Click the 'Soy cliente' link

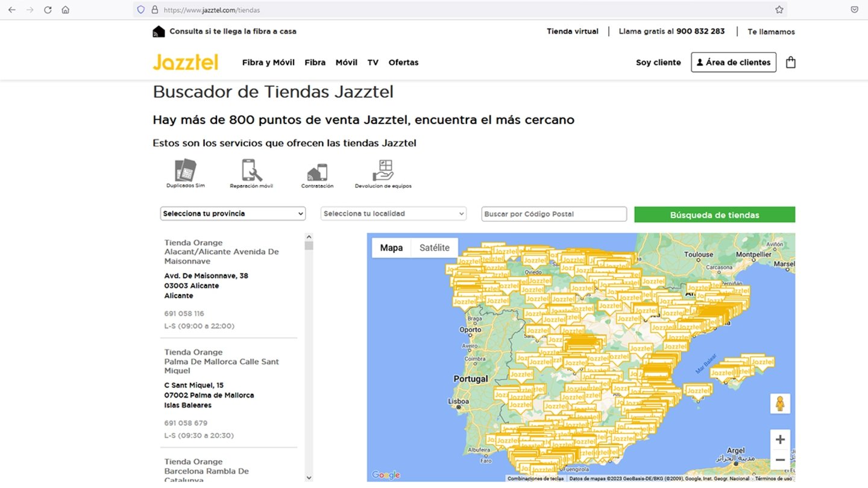point(658,62)
